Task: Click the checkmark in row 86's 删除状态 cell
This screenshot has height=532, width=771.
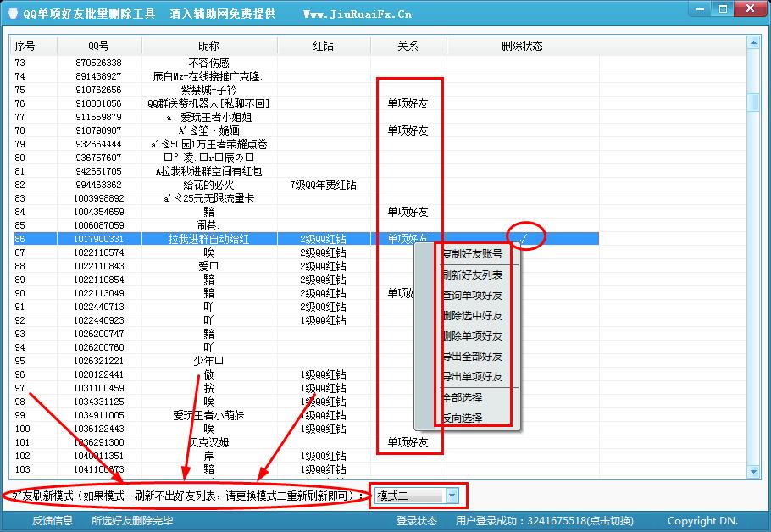Action: click(x=524, y=238)
